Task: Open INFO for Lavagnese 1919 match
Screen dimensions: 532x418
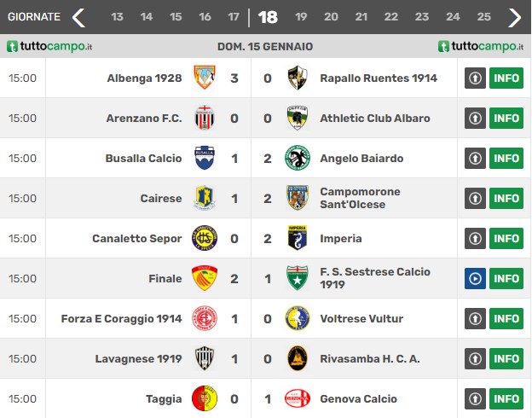Action: 506,358
